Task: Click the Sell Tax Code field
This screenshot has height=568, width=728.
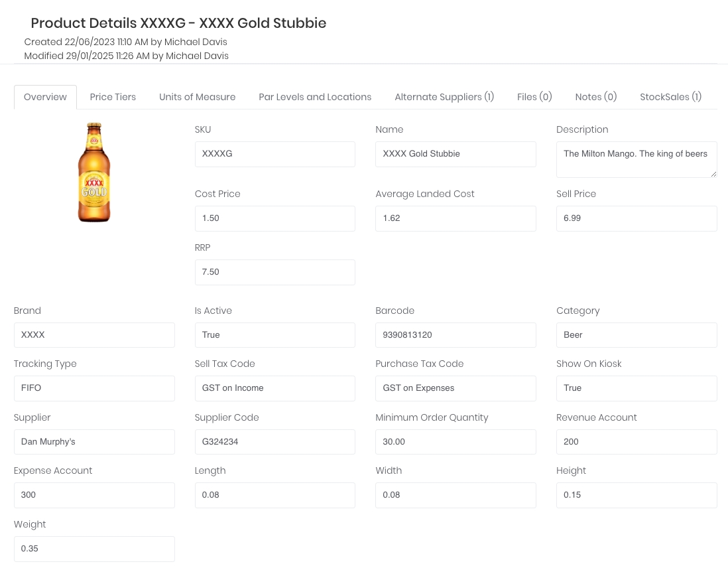Action: [x=275, y=389]
